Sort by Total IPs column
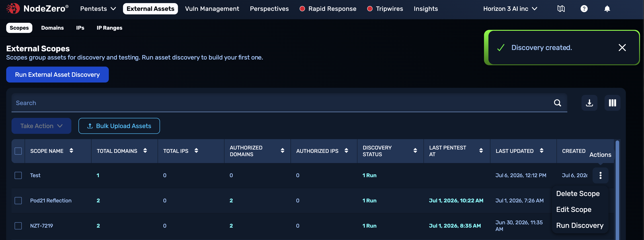Image resolution: width=644 pixels, height=240 pixels. click(x=196, y=150)
